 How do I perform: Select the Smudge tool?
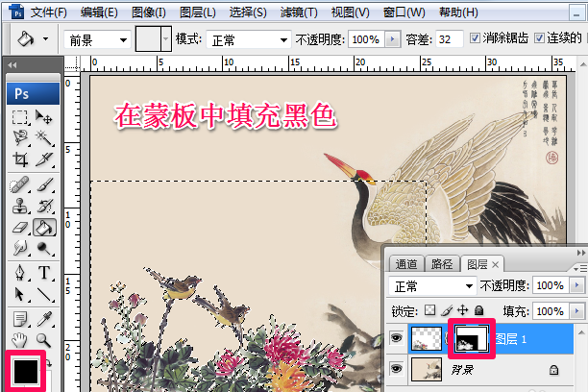tap(19, 248)
